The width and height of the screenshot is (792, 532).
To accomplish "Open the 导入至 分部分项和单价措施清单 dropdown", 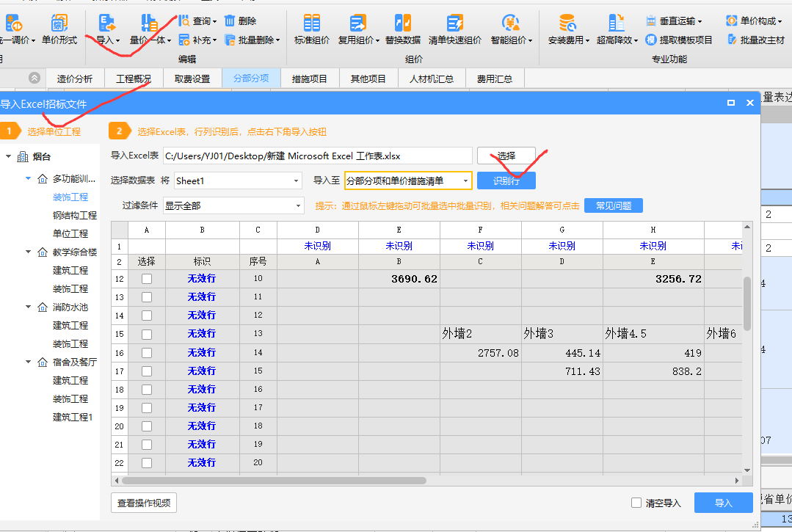I will (x=408, y=181).
